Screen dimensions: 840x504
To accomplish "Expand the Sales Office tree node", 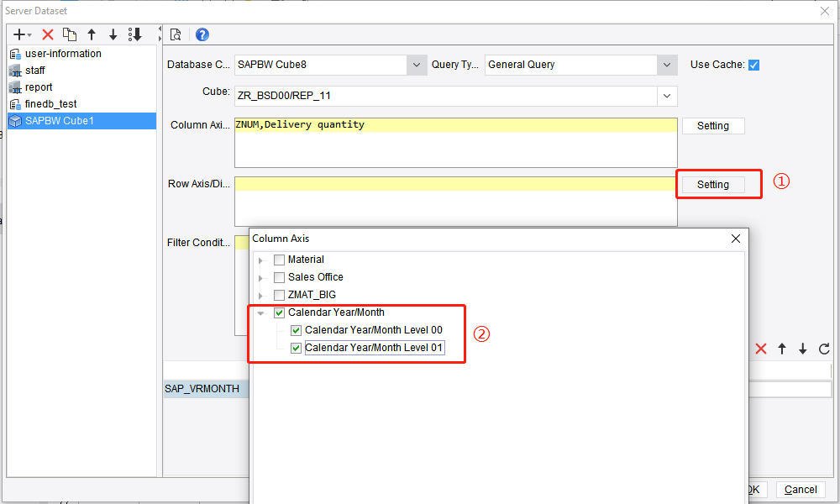I will 260,277.
